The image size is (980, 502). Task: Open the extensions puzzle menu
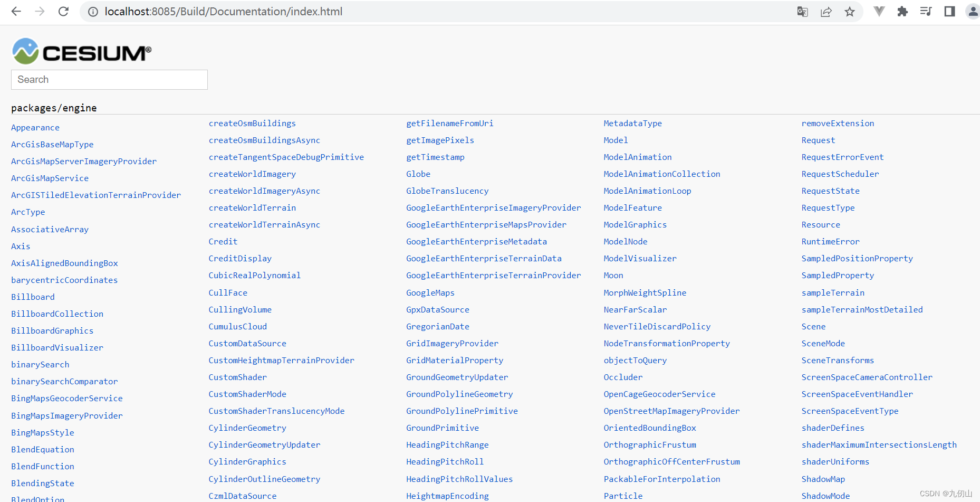pos(902,12)
